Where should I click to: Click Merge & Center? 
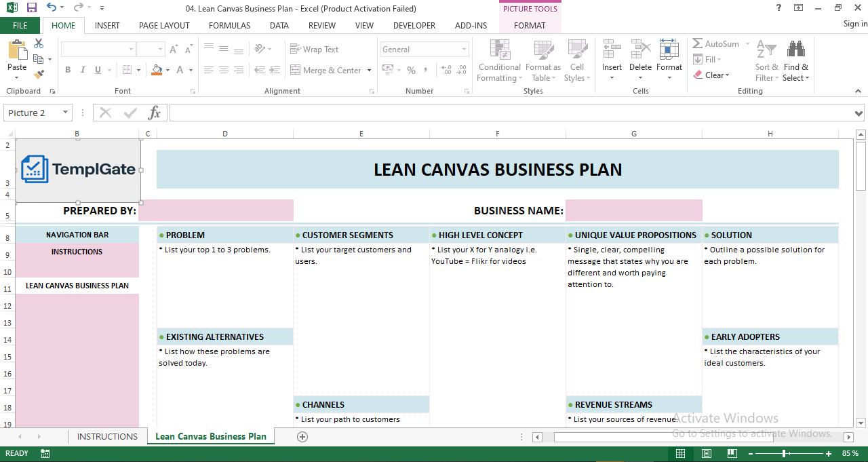tap(325, 70)
